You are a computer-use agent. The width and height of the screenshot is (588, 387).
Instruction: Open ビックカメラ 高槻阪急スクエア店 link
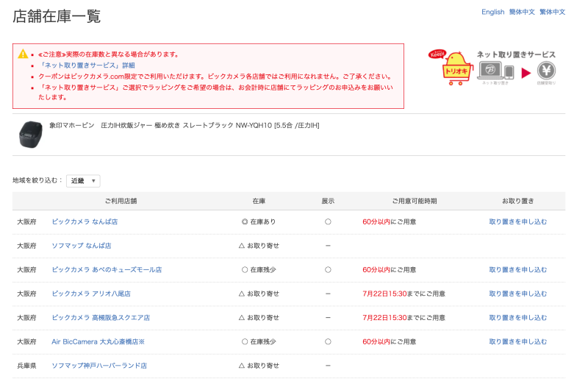pyautogui.click(x=101, y=318)
